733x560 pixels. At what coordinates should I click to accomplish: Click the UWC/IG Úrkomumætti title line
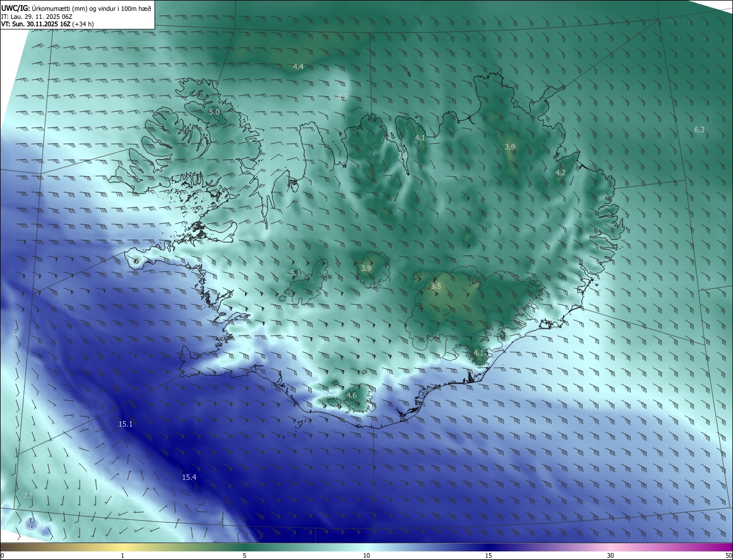(x=76, y=7)
